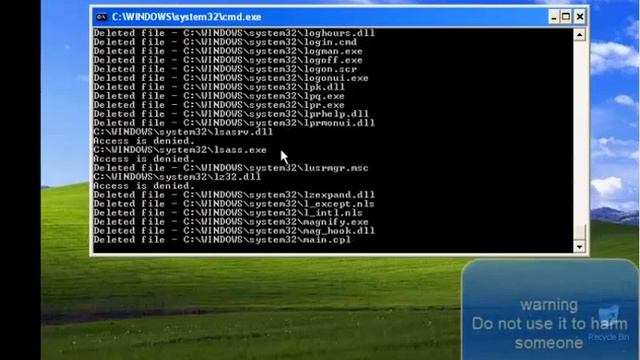Screen dimensions: 640x360
Task: Click Access is denied below lsass.exe
Action: click(x=144, y=159)
